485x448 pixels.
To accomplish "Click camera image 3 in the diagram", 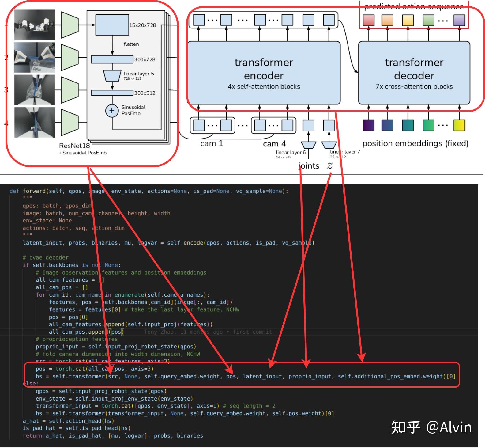I will tap(35, 90).
